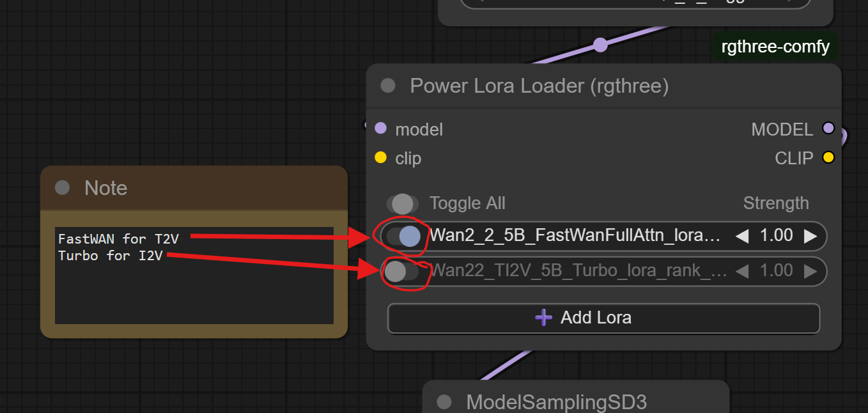Collapse the Power Lora Loader node dot
Image resolution: width=868 pixels, height=413 pixels.
[x=388, y=86]
